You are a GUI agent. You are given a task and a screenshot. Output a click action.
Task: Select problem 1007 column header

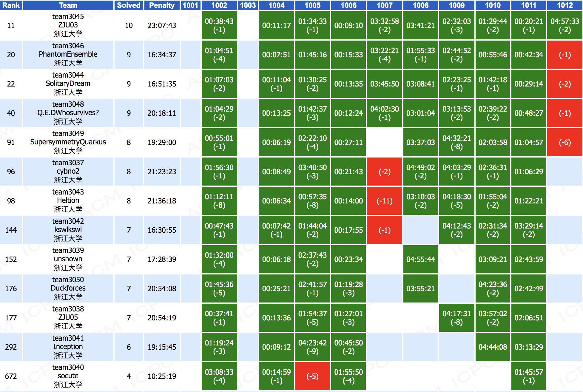click(x=384, y=5)
